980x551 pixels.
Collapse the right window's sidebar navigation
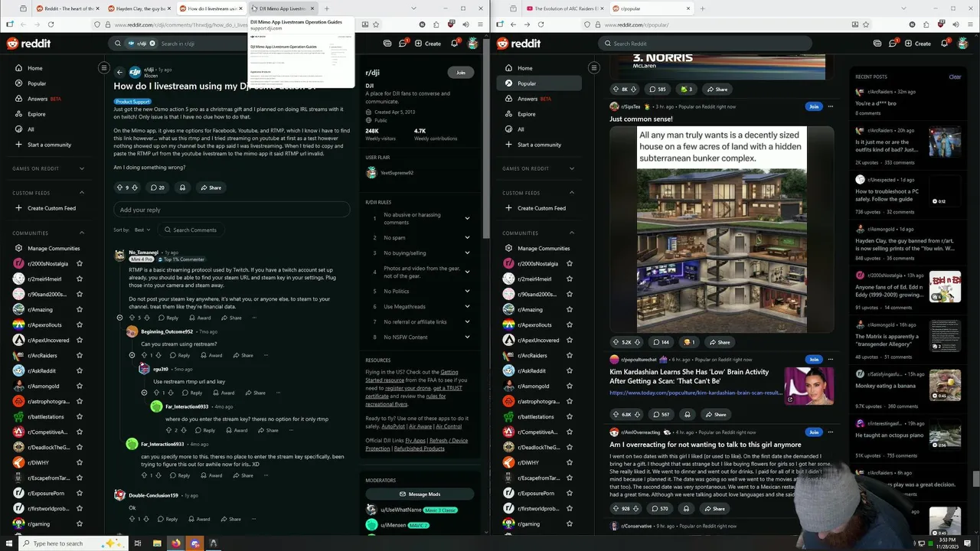[x=594, y=68]
